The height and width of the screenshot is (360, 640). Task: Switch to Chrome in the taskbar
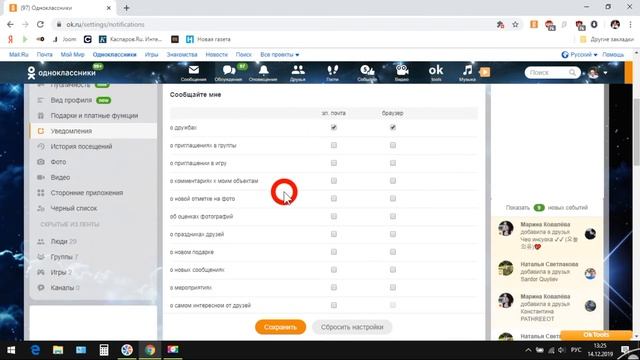tap(150, 350)
